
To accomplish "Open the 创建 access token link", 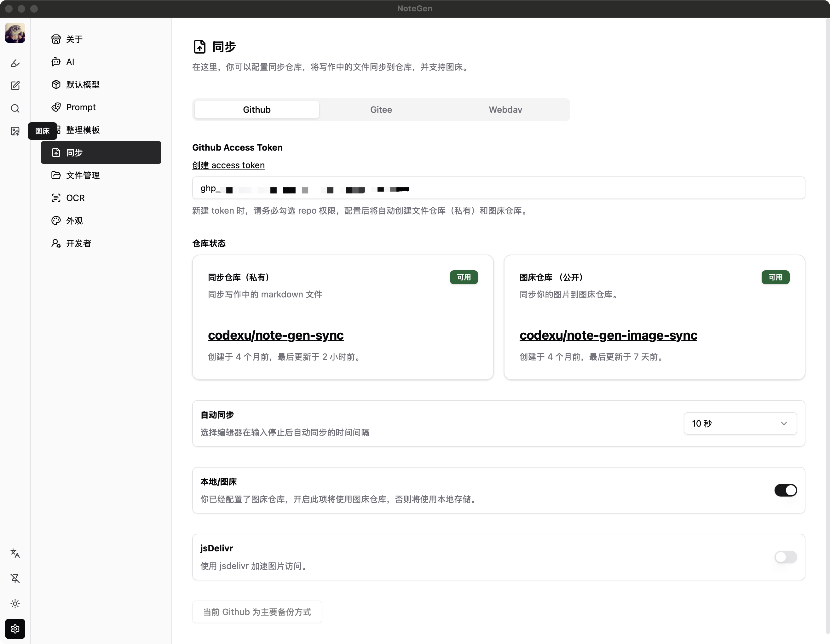I will click(x=228, y=165).
